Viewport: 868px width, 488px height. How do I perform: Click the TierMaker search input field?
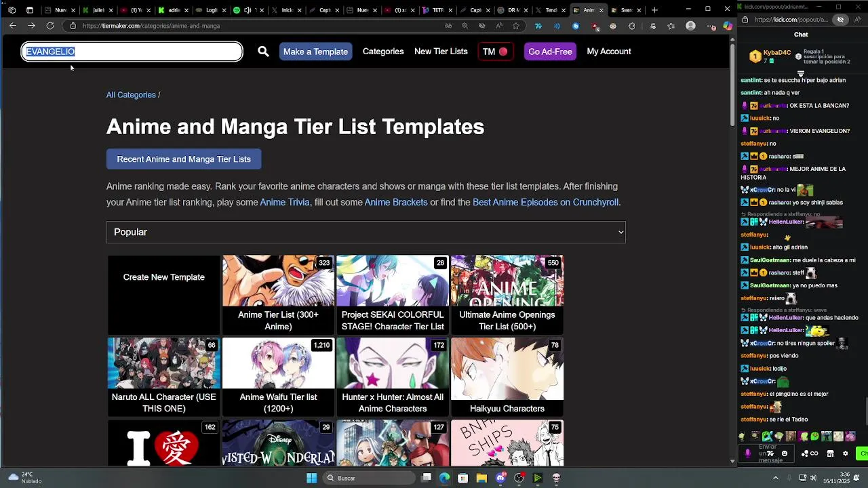[x=132, y=52]
